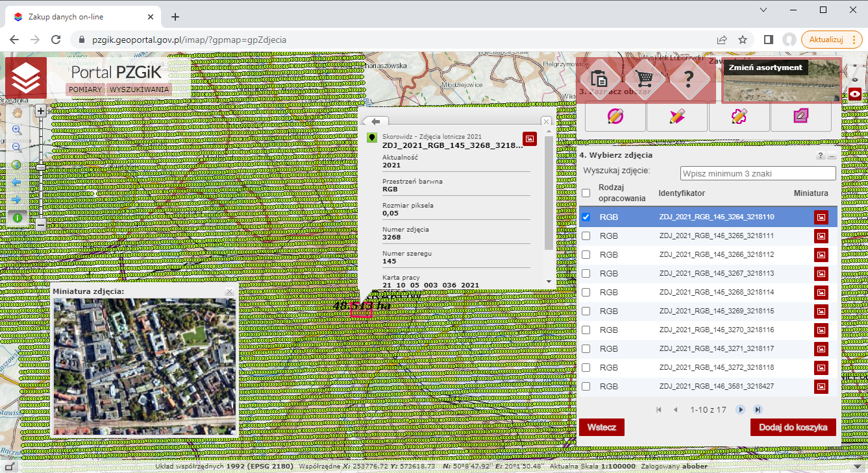Screen dimensions: 868x473
Task: Collapse the Wybierz zdjęcia panel
Action: 832,156
